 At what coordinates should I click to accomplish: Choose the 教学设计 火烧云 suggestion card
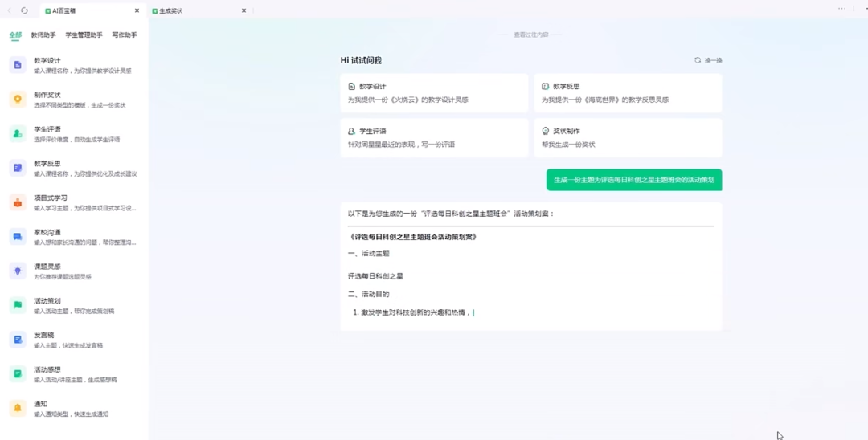pos(434,93)
